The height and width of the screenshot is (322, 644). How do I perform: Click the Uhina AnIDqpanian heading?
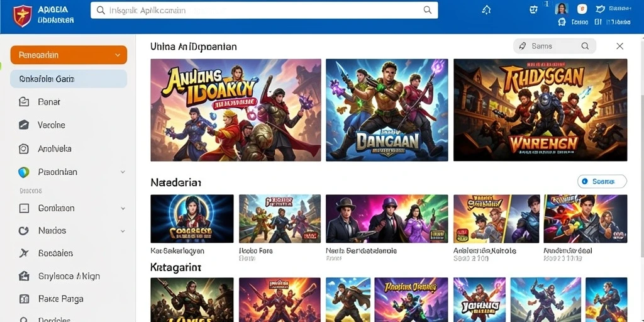(x=194, y=47)
